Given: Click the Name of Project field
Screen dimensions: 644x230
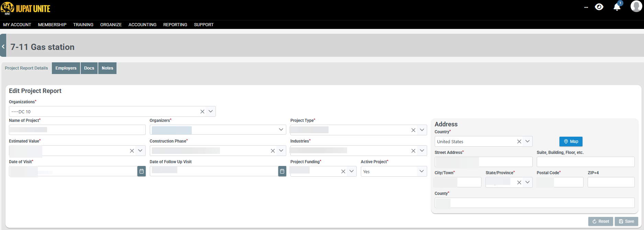Looking at the screenshot, I should click(x=77, y=130).
